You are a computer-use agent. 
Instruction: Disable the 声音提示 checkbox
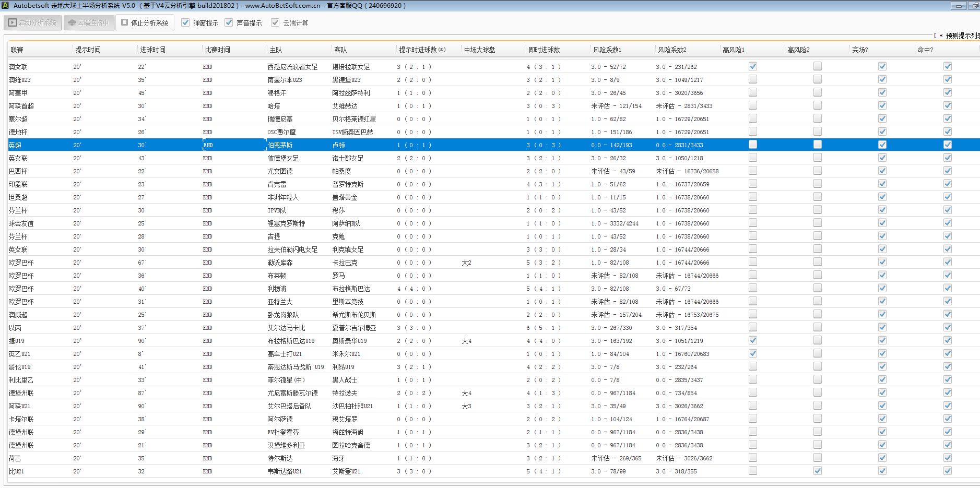pos(229,23)
